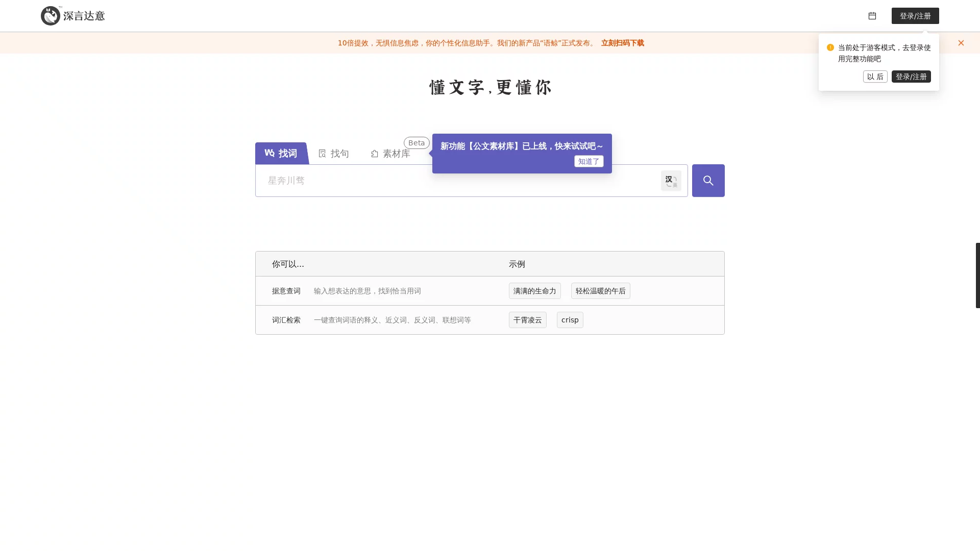Click 以后 in the guest mode popup
Viewport: 980px width, 551px height.
click(875, 77)
